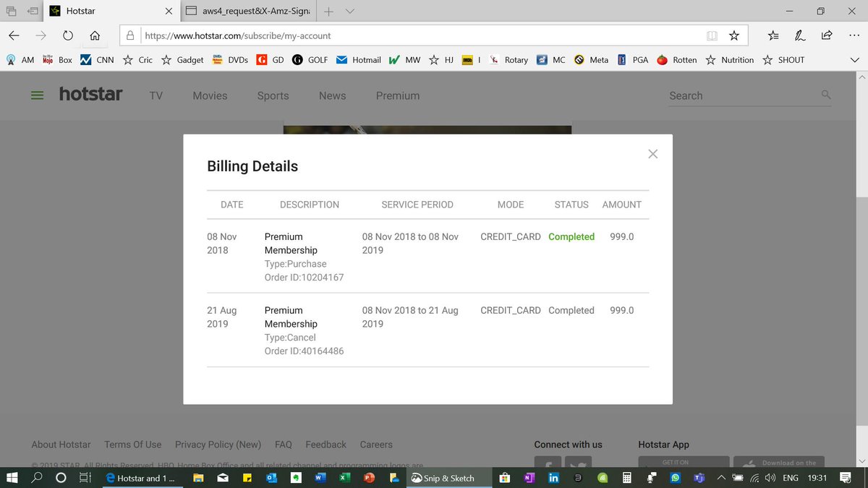Open Microsoft Store from taskbar

504,478
